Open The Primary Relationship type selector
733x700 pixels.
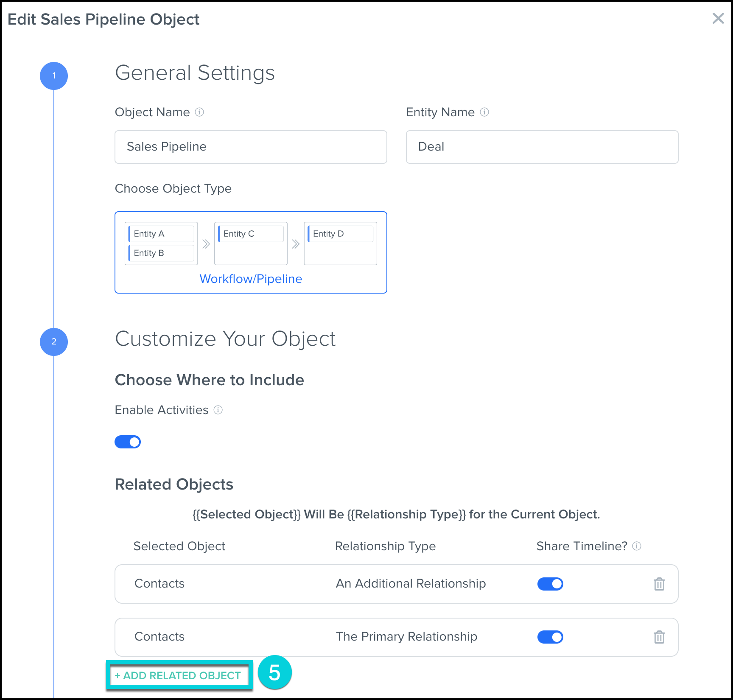click(406, 637)
